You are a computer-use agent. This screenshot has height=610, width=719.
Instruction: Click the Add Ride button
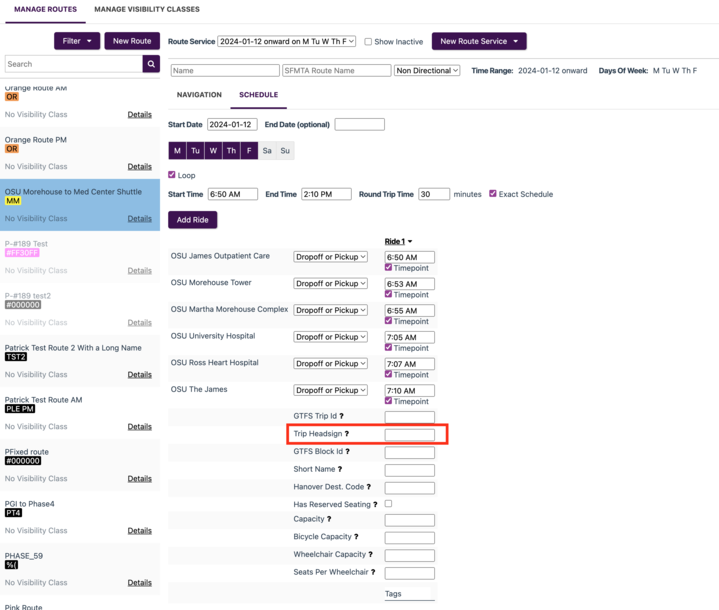(193, 220)
